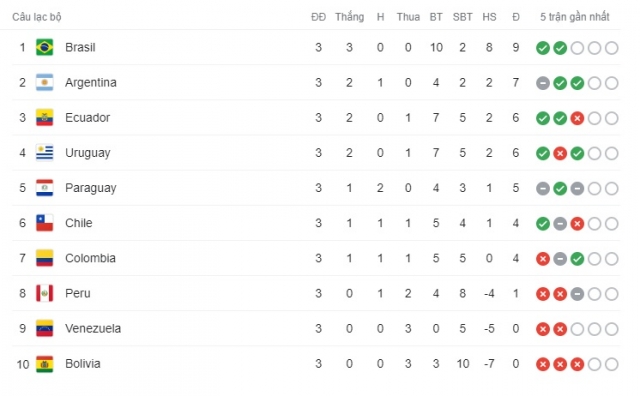
Task: Click the Peru flag icon
Action: click(44, 293)
